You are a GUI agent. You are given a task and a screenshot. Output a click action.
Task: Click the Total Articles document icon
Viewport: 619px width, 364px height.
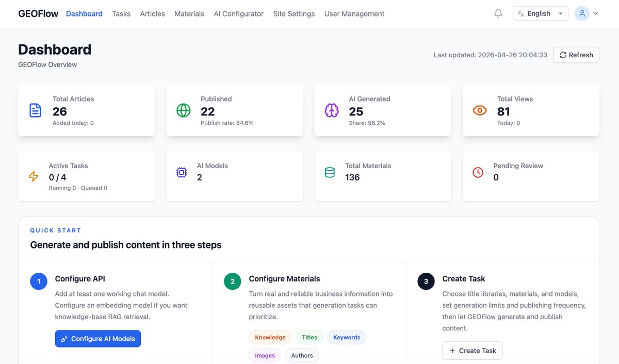[35, 110]
